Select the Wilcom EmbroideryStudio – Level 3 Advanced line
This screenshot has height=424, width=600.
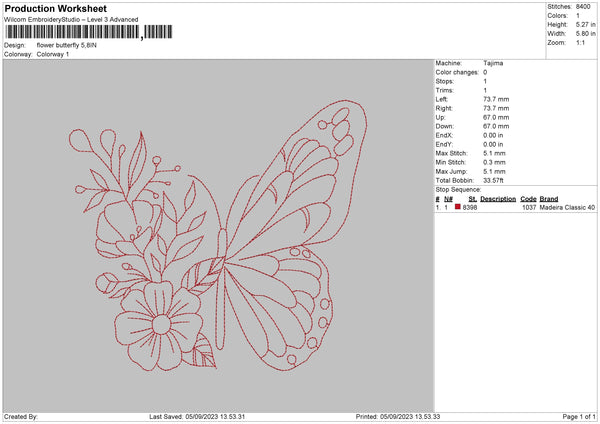[x=71, y=20]
